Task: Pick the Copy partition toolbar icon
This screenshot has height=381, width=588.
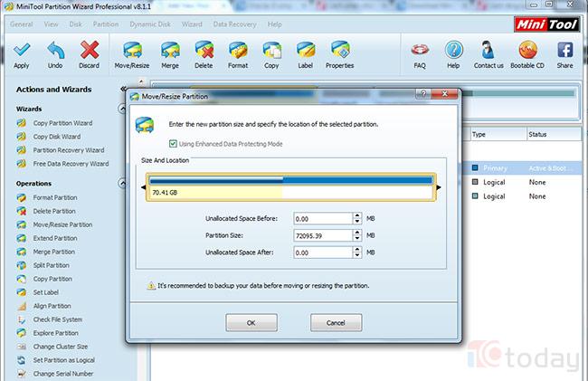Action: tap(271, 55)
